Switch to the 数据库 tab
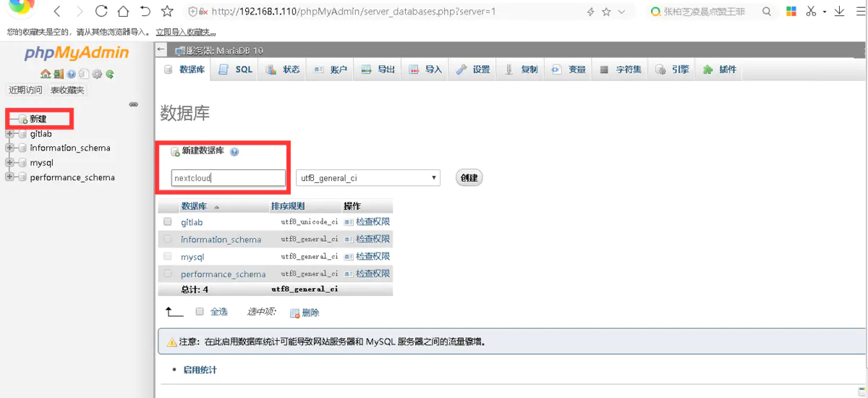This screenshot has width=868, height=398. tap(184, 69)
